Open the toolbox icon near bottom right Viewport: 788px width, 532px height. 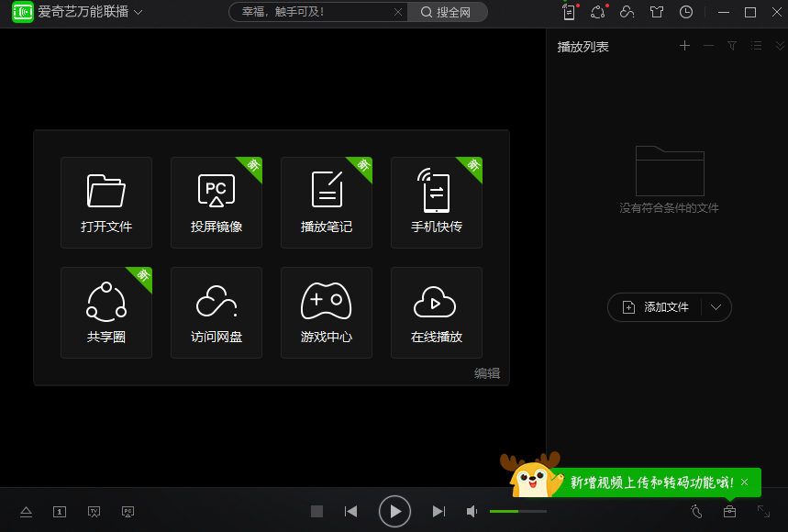point(729,511)
